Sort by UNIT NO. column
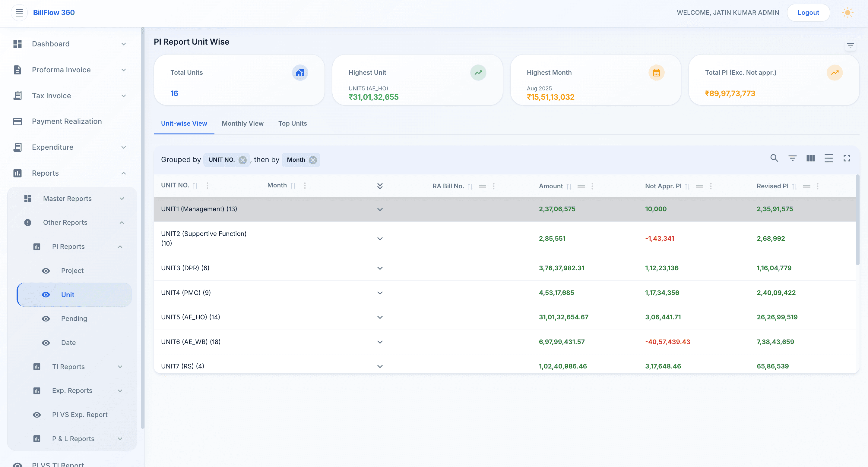Image resolution: width=868 pixels, height=467 pixels. (x=195, y=186)
